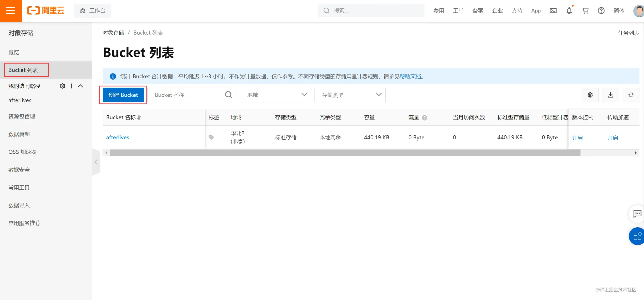The width and height of the screenshot is (644, 300).
Task: Open the 地域 region dropdown
Action: click(275, 95)
